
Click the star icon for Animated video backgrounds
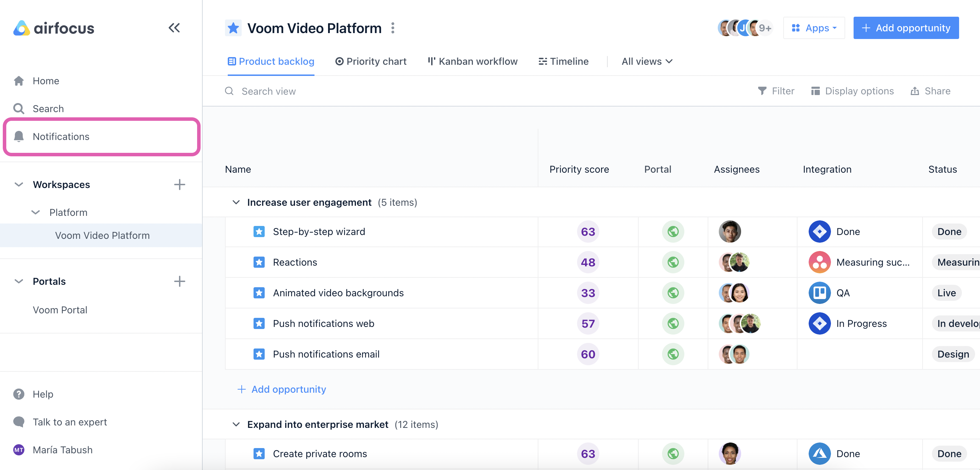point(259,293)
